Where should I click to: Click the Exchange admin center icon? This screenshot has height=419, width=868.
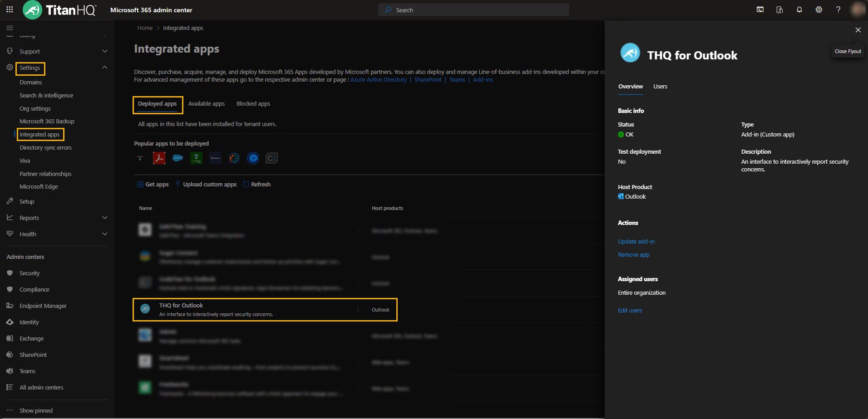[10, 338]
